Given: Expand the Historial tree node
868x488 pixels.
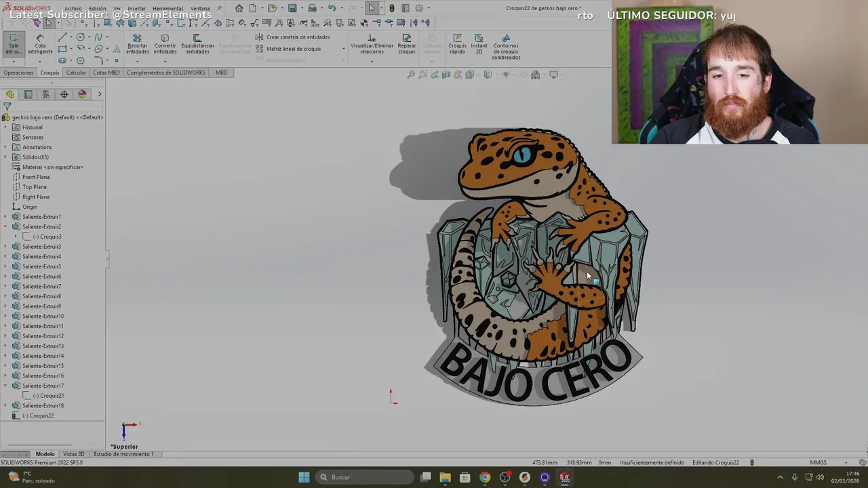Looking at the screenshot, I should click(5, 127).
